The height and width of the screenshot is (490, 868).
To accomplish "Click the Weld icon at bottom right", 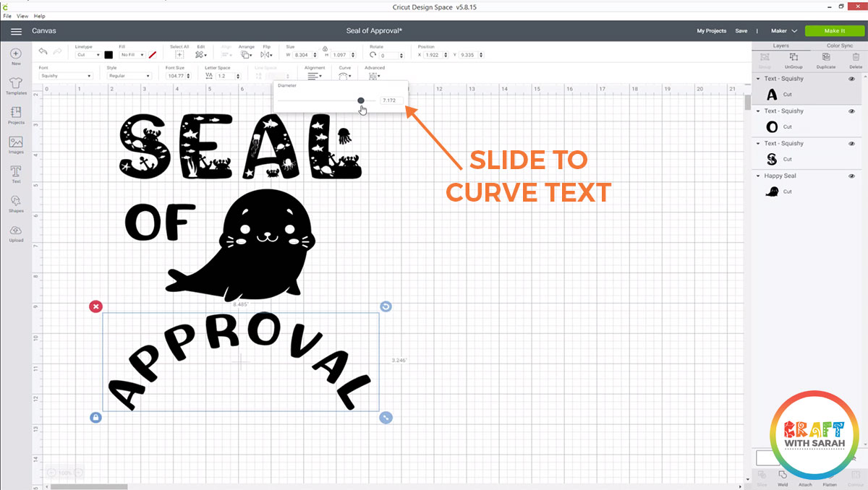I will [x=783, y=476].
